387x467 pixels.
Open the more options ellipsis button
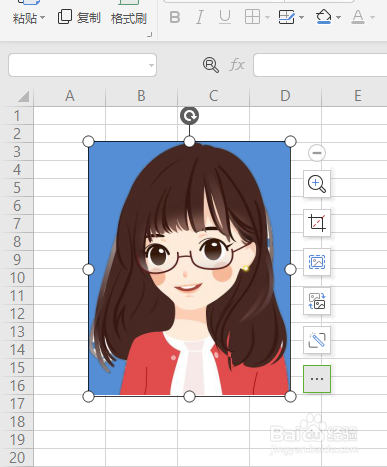coord(317,379)
